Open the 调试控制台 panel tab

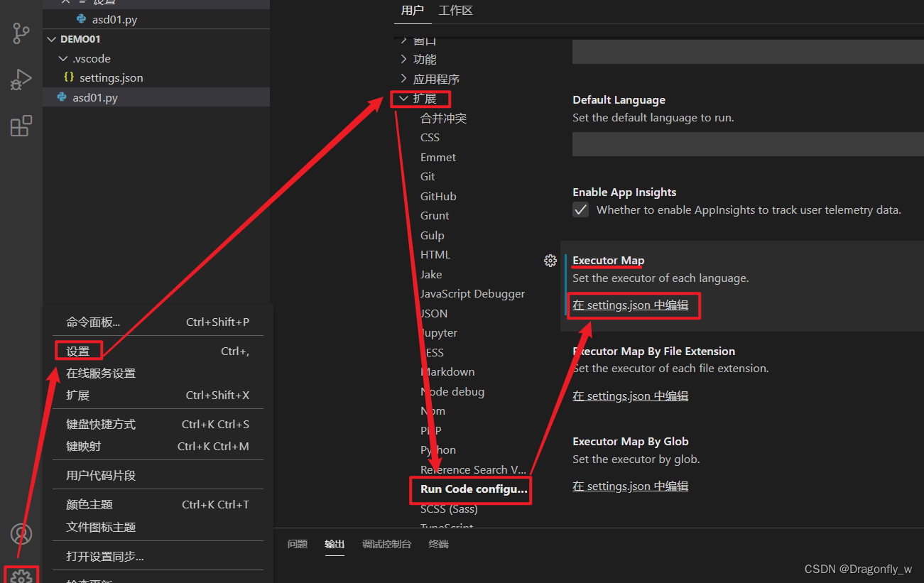[x=386, y=544]
